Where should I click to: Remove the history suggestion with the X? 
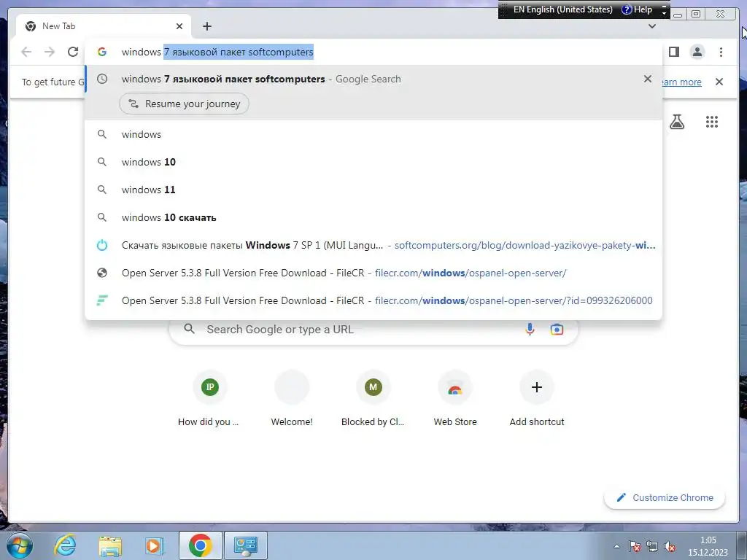648,79
